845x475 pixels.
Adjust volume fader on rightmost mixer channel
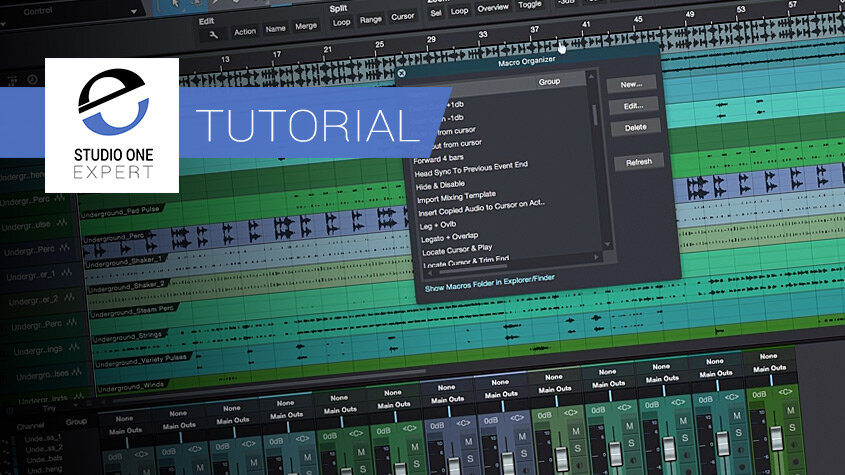click(x=776, y=438)
